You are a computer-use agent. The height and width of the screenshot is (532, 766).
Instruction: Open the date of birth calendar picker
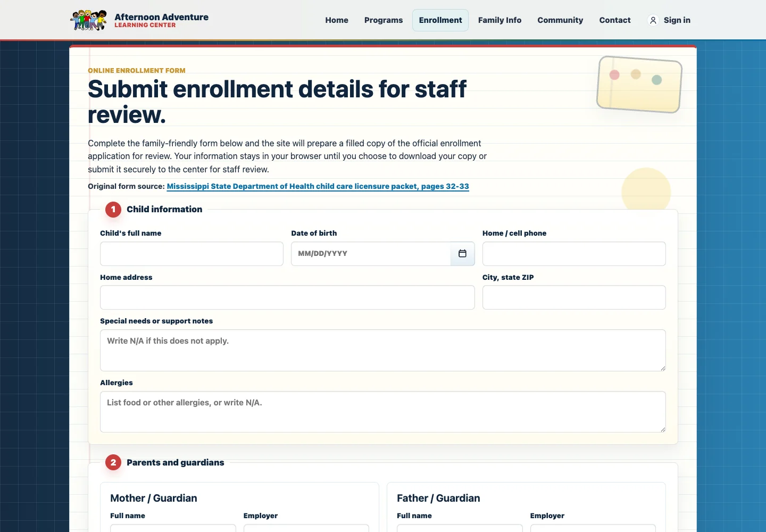click(x=462, y=254)
